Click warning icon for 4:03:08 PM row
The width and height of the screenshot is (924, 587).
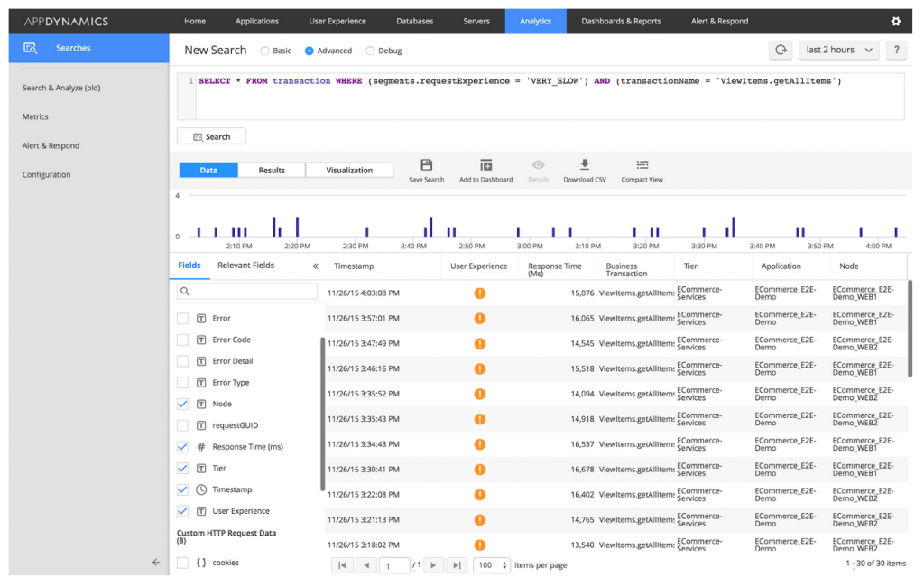pos(480,293)
